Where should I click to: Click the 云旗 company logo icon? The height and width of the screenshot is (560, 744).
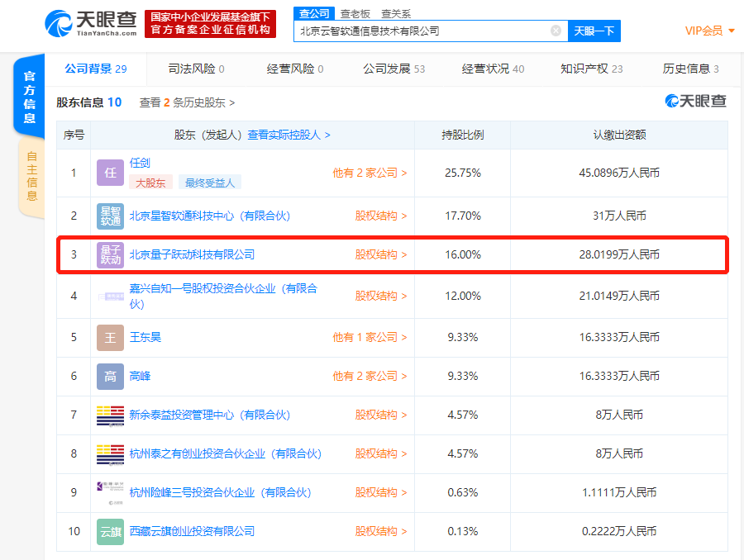click(110, 532)
